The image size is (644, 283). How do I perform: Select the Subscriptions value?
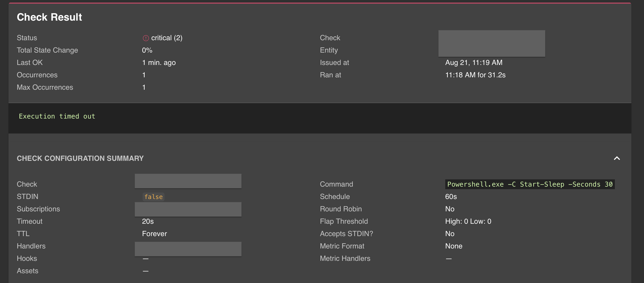(188, 209)
